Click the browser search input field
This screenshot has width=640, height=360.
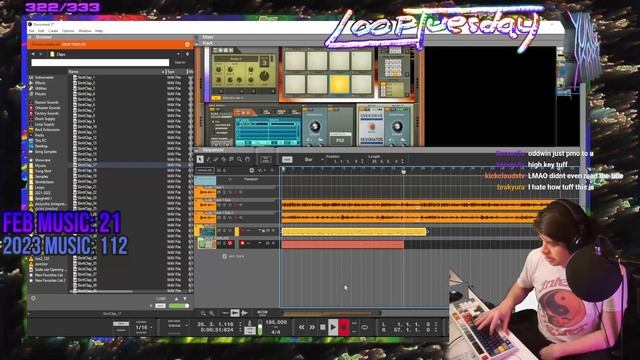click(x=100, y=62)
